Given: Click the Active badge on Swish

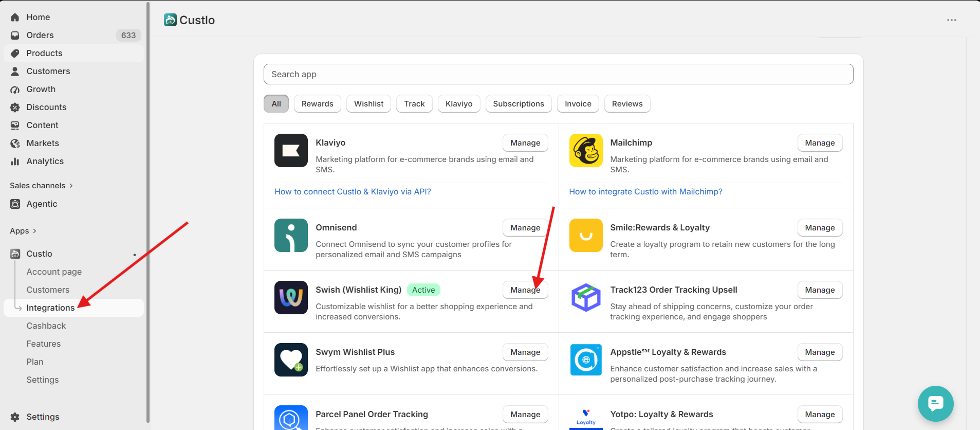Looking at the screenshot, I should click(423, 290).
